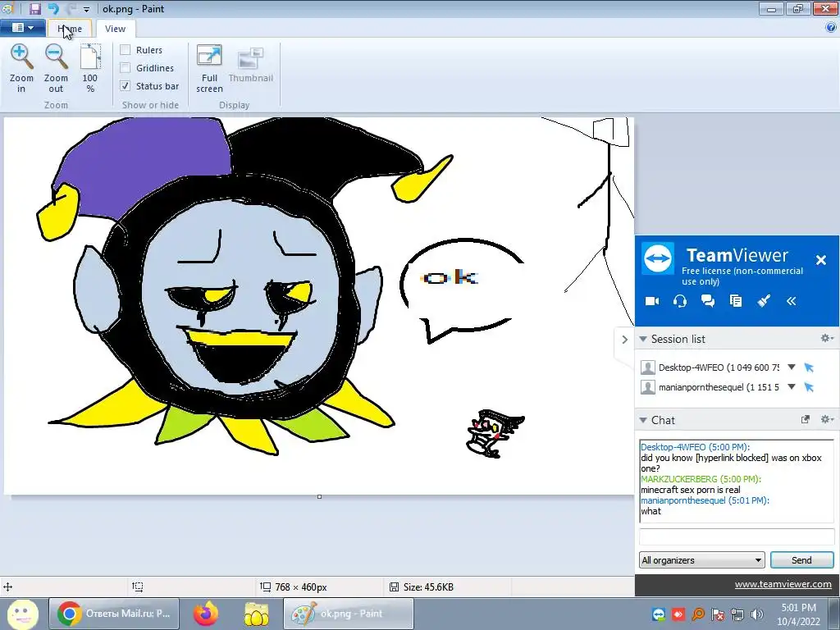Open the folder icon on taskbar
Image resolution: width=840 pixels, height=630 pixels.
257,614
